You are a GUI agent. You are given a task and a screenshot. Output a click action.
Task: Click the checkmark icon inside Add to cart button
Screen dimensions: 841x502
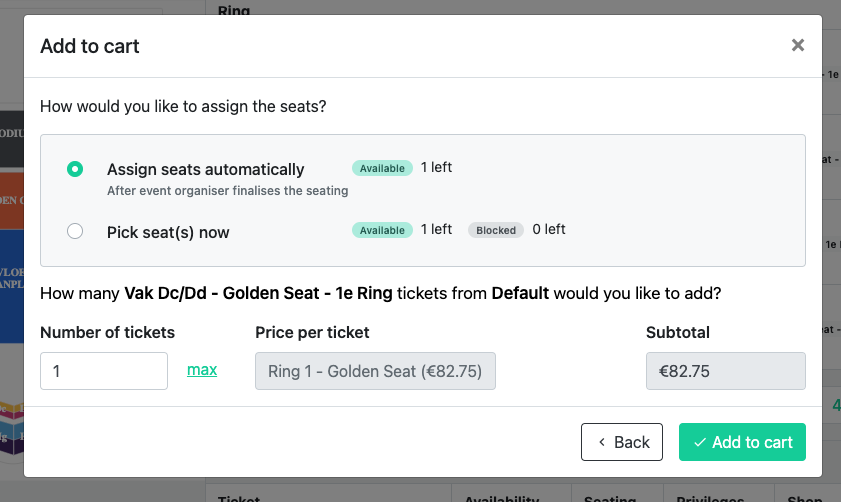[699, 442]
